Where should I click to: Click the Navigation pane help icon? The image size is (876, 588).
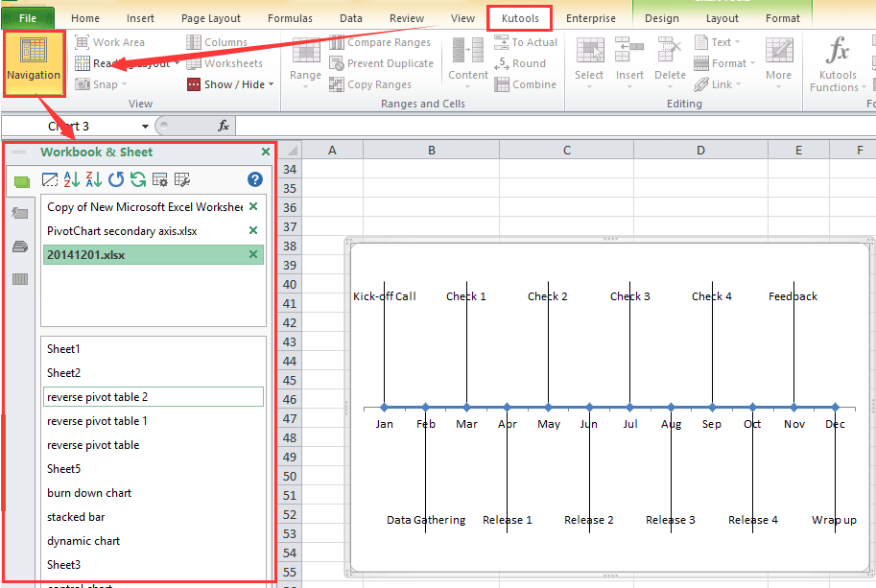coord(255,178)
